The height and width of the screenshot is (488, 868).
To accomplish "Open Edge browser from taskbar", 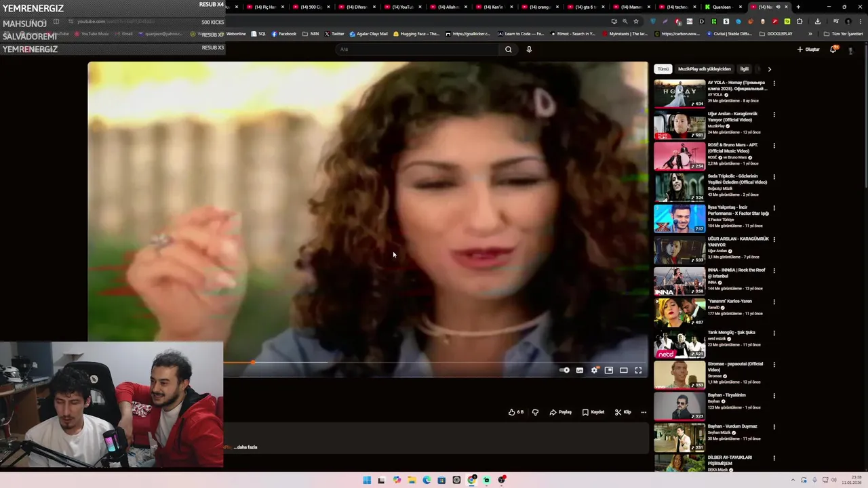I will pyautogui.click(x=427, y=480).
